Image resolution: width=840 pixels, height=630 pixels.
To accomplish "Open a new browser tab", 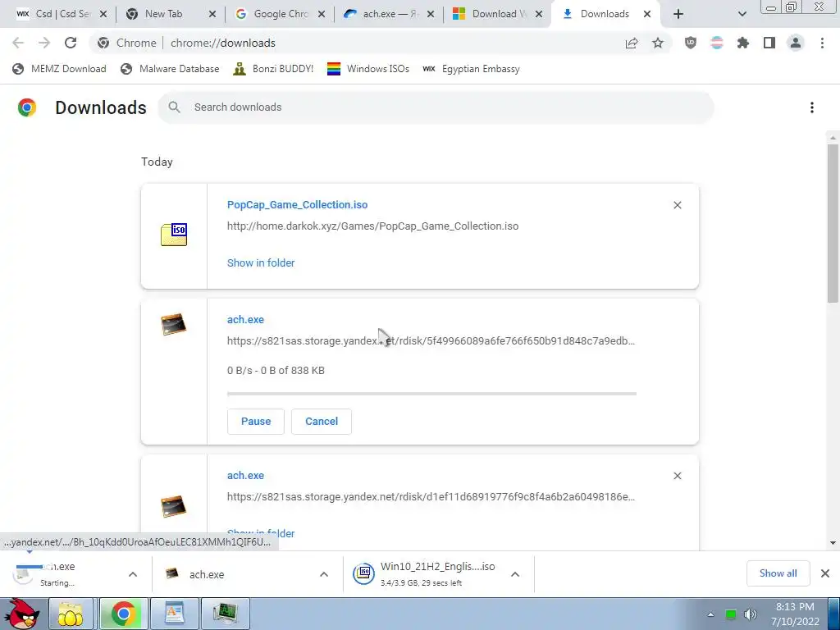I will coord(678,14).
